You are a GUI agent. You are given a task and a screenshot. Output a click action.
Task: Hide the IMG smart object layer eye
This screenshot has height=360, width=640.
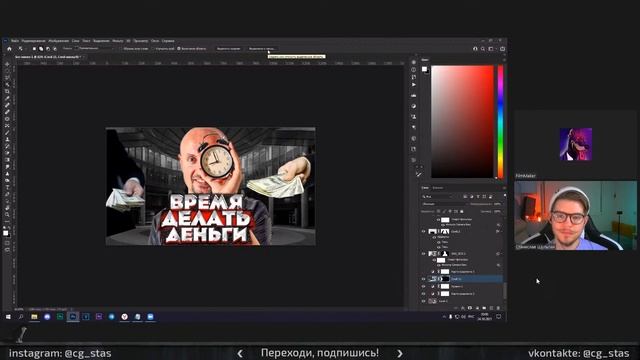(x=423, y=253)
